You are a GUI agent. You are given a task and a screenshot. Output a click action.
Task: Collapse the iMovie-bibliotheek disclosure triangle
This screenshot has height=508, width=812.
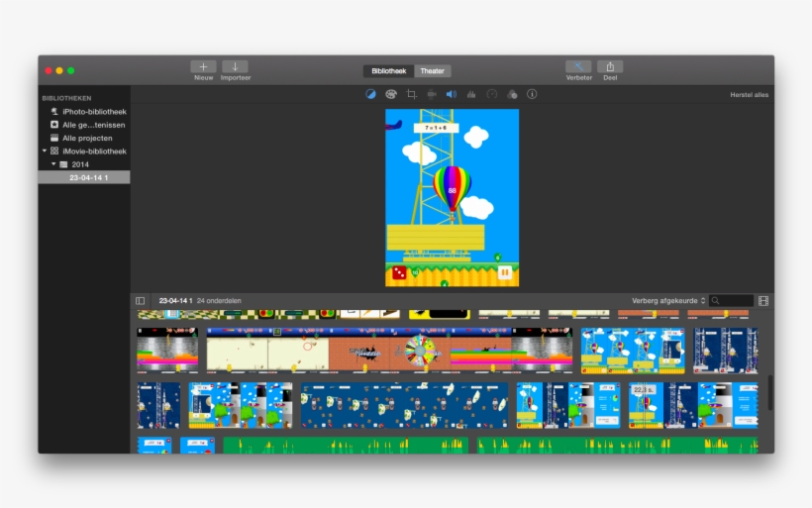45,152
